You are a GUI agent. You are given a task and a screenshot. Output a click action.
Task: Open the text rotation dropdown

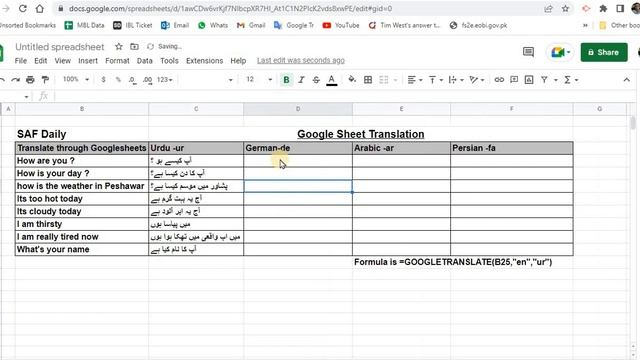click(476, 80)
